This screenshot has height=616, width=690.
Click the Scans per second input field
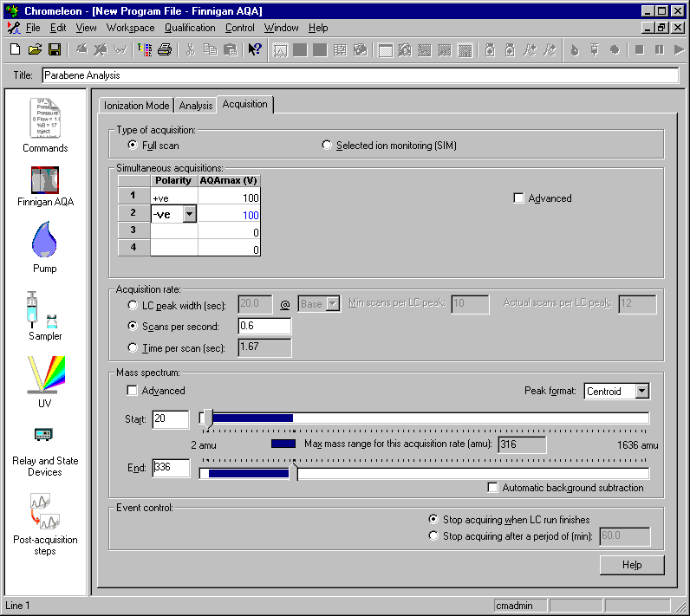click(264, 326)
